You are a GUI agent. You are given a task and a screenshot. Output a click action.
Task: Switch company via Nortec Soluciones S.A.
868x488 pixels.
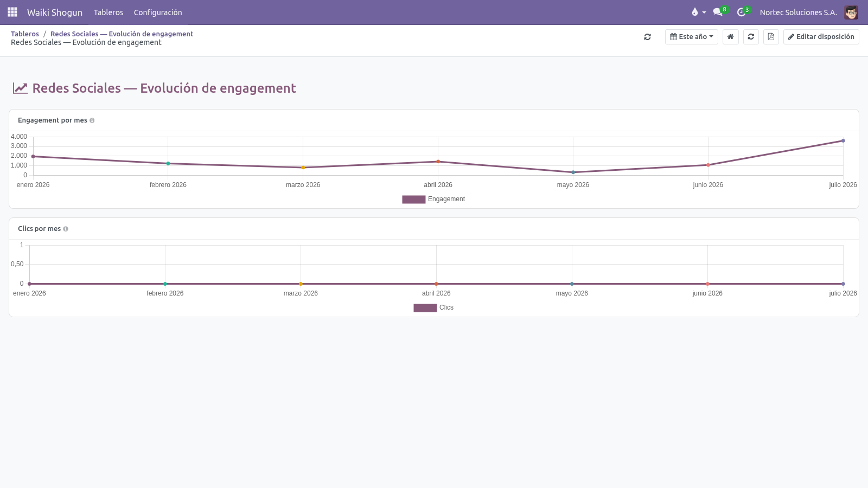tap(798, 12)
